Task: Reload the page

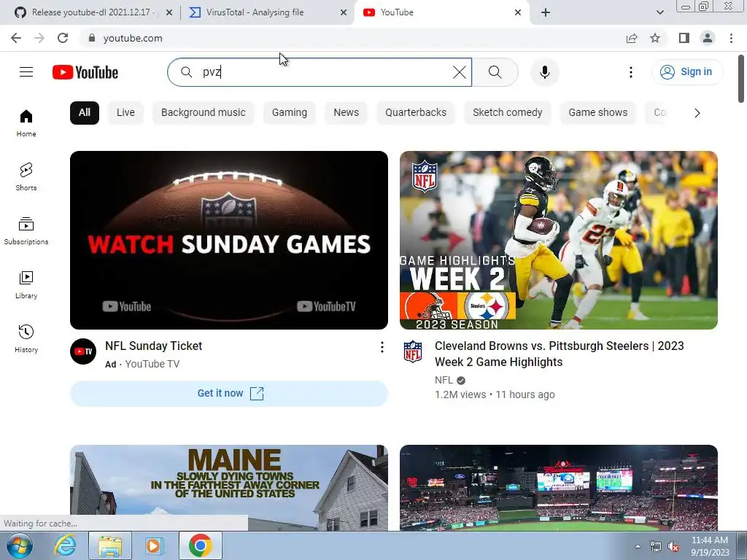Action: click(x=63, y=38)
